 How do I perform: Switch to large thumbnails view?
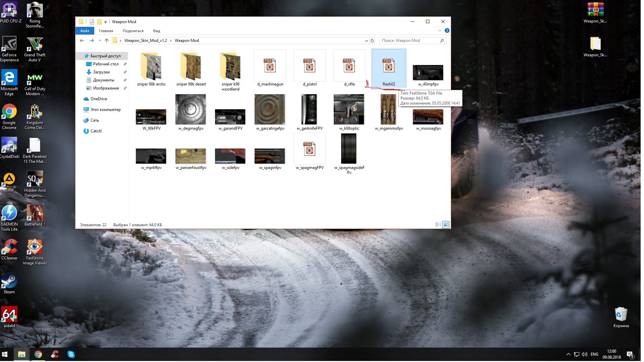[446, 225]
